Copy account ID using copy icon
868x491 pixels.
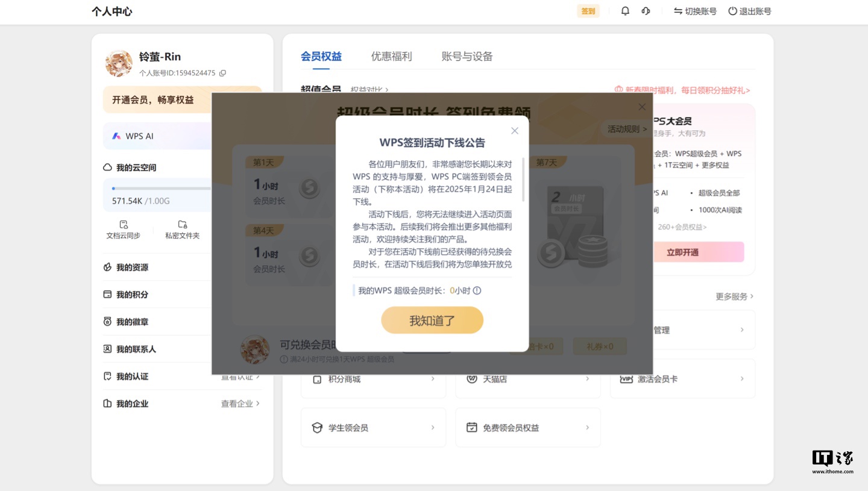[222, 73]
